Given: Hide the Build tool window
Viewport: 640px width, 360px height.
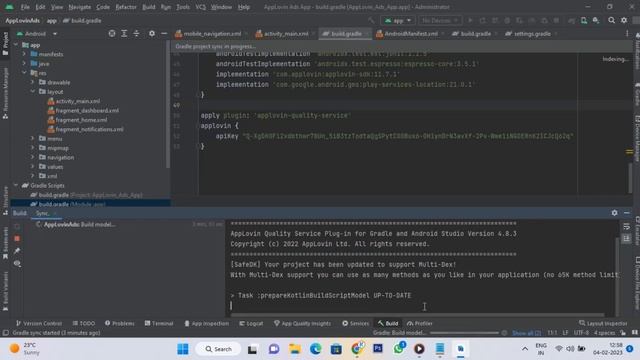Looking at the screenshot, I should pos(627,213).
